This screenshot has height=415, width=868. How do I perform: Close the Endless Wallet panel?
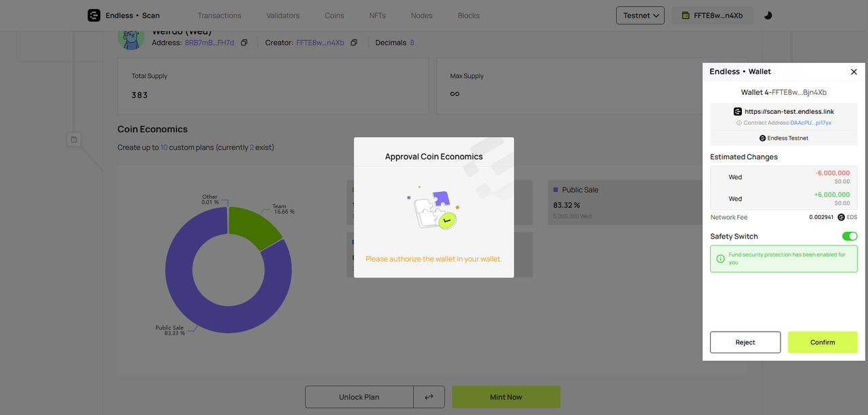coord(854,72)
